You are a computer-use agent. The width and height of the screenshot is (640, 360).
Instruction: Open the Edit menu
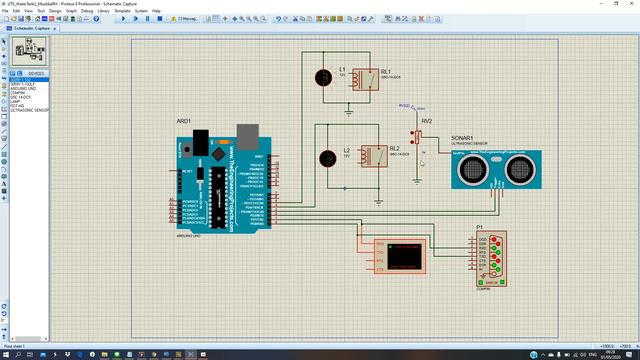pyautogui.click(x=16, y=11)
